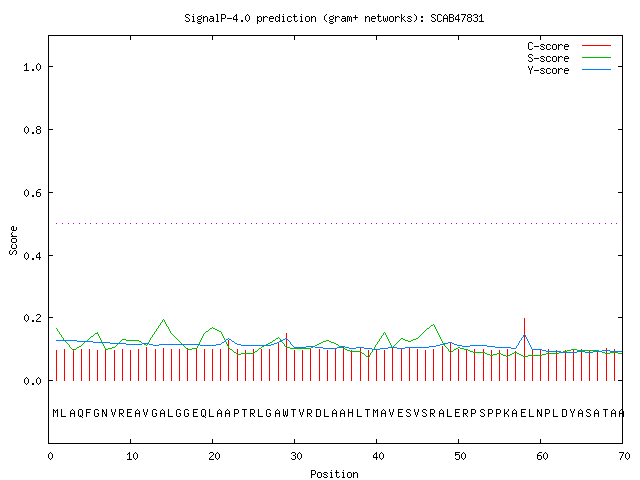The width and height of the screenshot is (640, 480).
Task: Click the blue Y-score legend line
Action: (x=596, y=70)
